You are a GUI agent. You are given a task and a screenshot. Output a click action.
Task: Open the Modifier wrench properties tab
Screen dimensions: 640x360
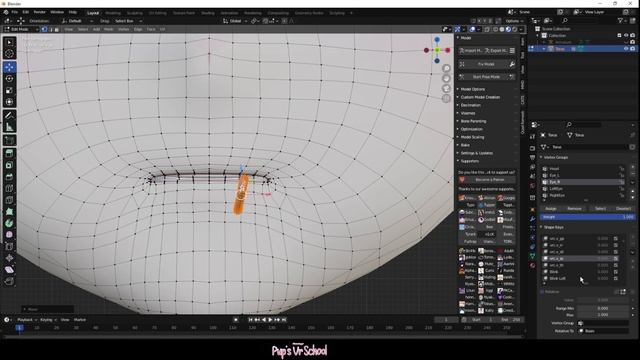[533, 219]
